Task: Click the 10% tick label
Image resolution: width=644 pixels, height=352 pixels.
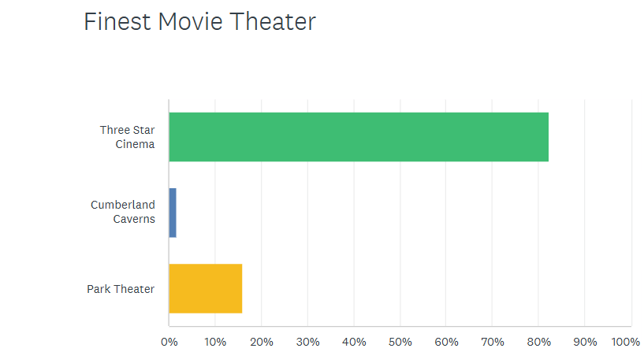Action: (x=215, y=342)
